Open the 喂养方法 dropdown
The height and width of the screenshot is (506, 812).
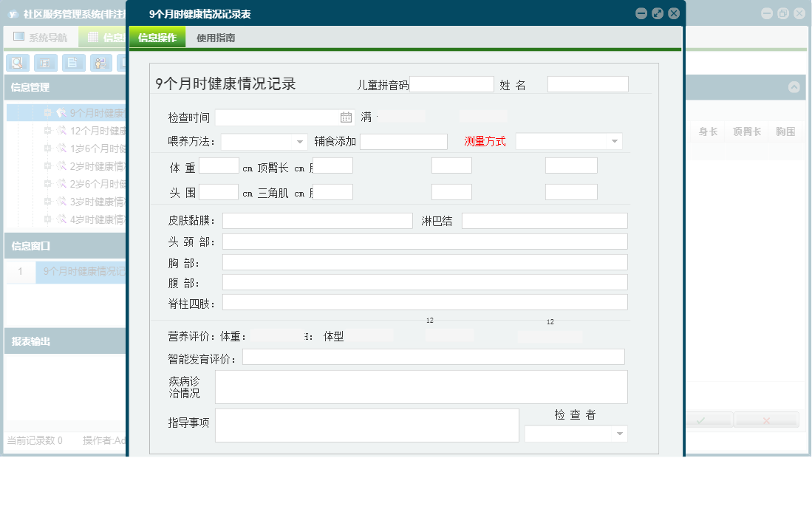300,142
